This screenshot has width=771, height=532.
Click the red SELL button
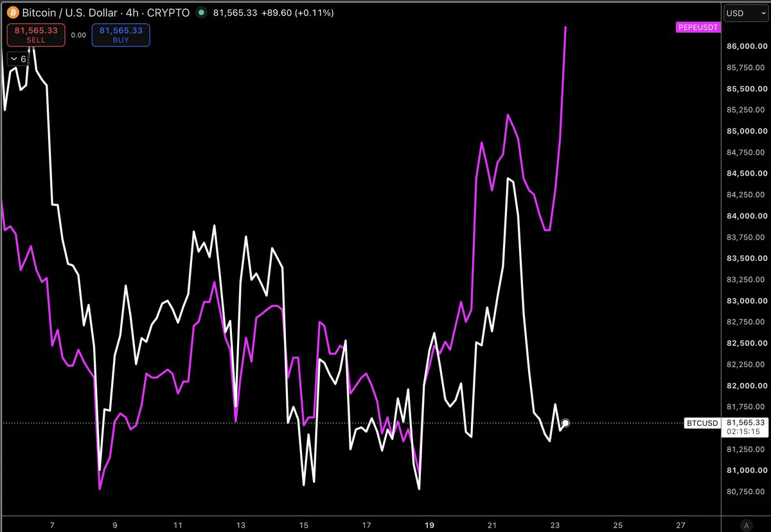(37, 35)
